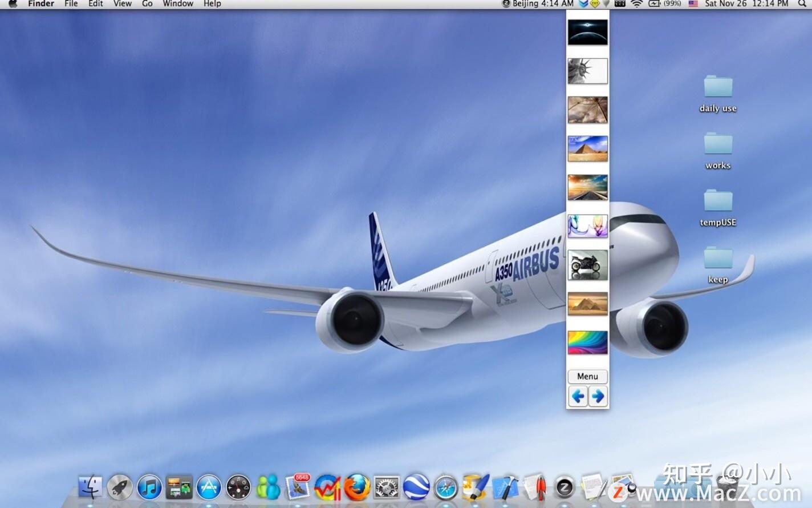The width and height of the screenshot is (812, 508).
Task: Select the rainbow waves wallpaper
Action: [x=587, y=342]
